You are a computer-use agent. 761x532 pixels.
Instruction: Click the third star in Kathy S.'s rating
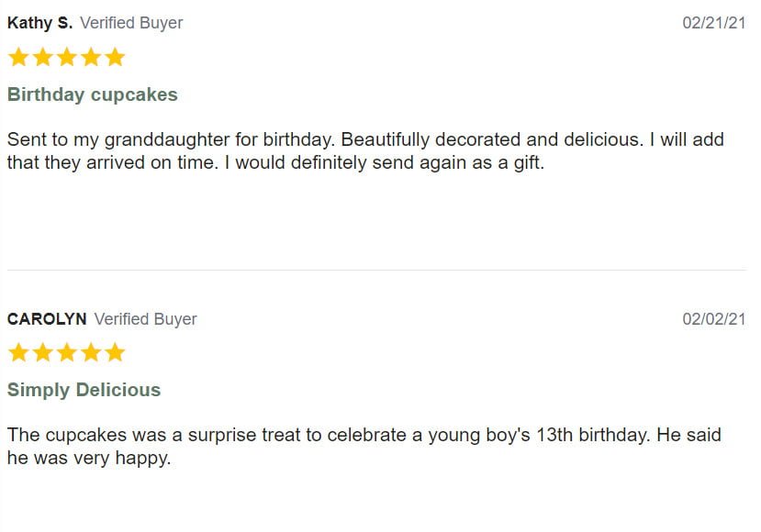tap(66, 58)
